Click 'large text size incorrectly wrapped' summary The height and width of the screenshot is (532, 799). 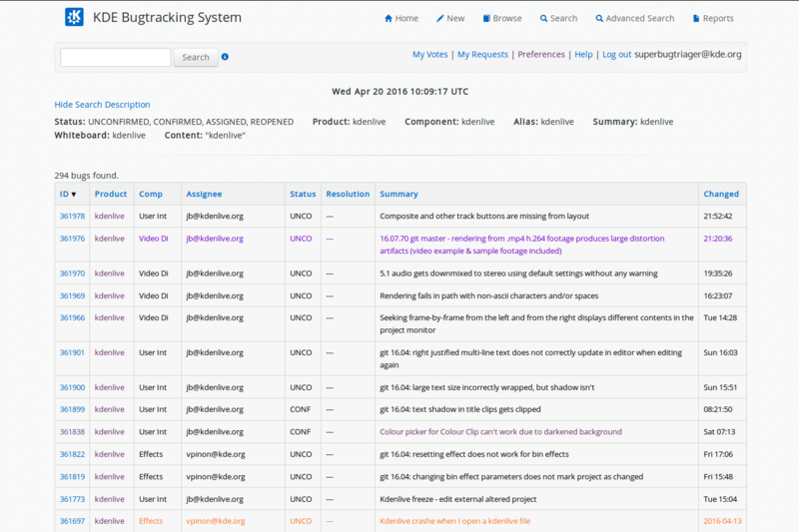pyautogui.click(x=487, y=387)
